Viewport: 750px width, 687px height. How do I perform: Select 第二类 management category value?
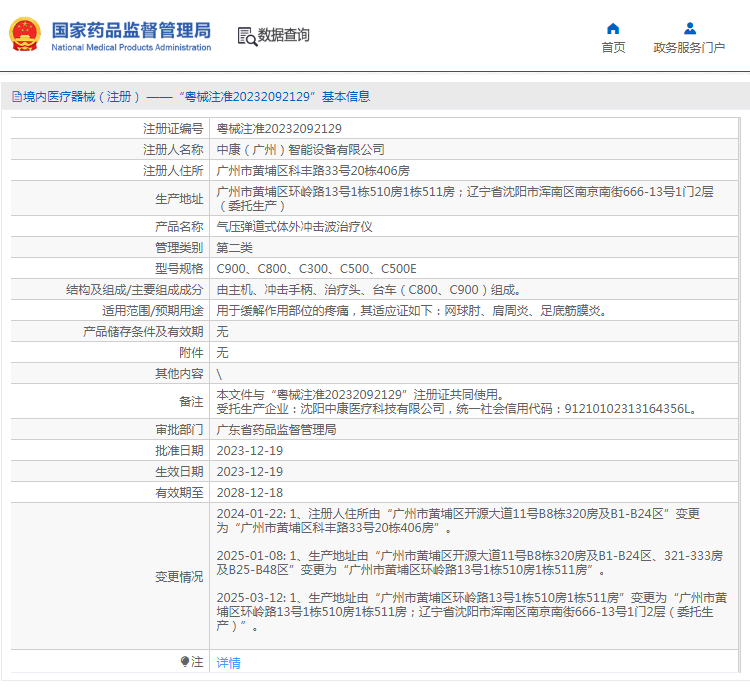pos(234,248)
